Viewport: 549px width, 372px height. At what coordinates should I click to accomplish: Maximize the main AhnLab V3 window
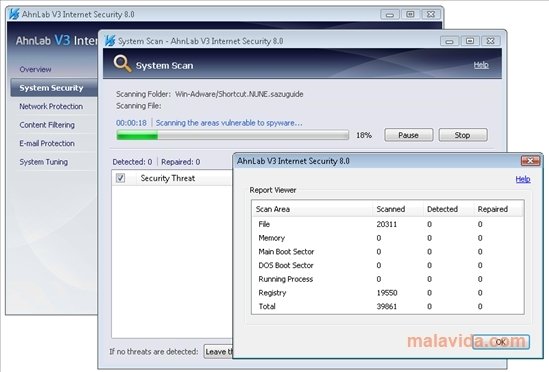point(410,14)
